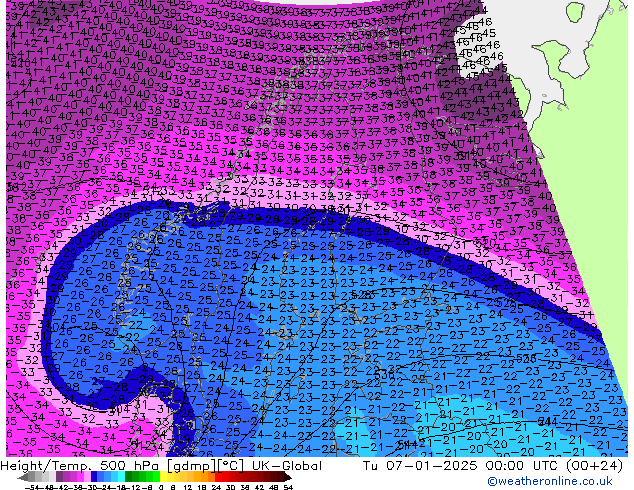This screenshot has width=634, height=490.
Task: Click the gray left arrow of color scale
Action: click(22, 478)
